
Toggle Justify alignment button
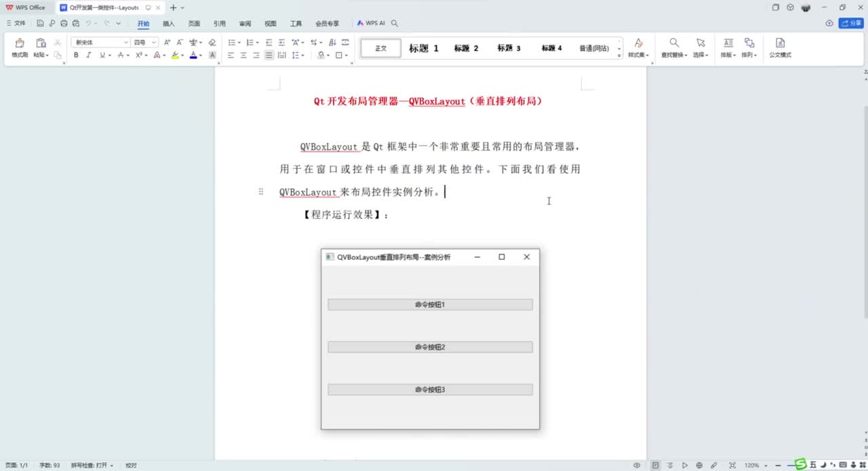point(269,55)
